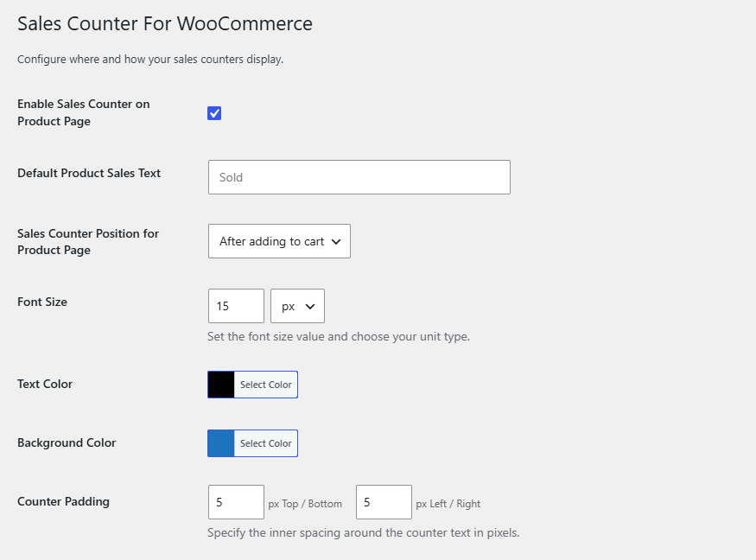Click the Counter Padding label
Screen dimensions: 756x560
point(63,501)
